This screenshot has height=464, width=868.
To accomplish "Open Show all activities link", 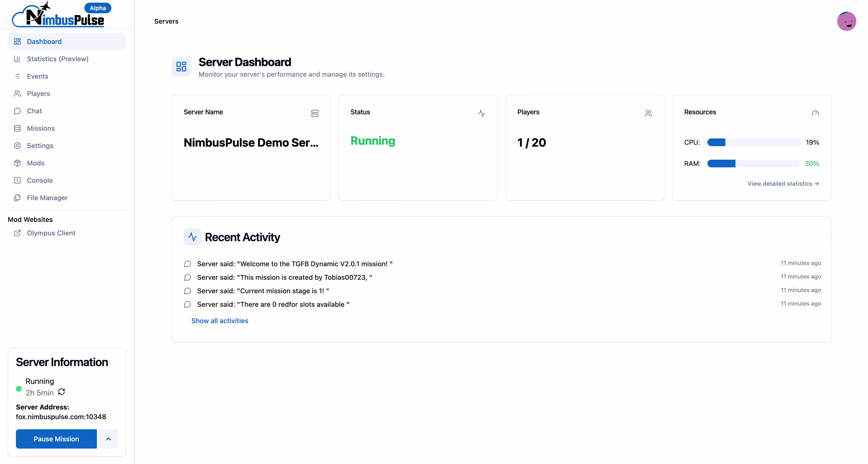I will click(220, 321).
